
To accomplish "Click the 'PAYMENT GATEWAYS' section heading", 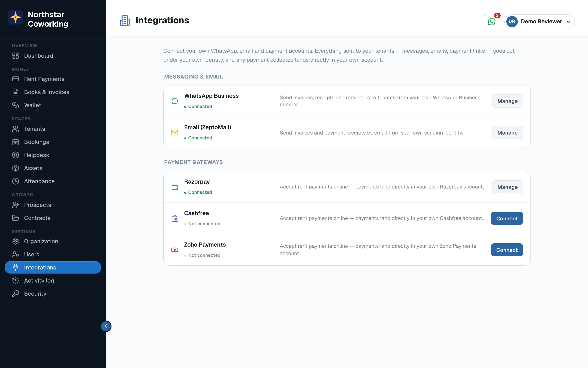I will click(193, 162).
